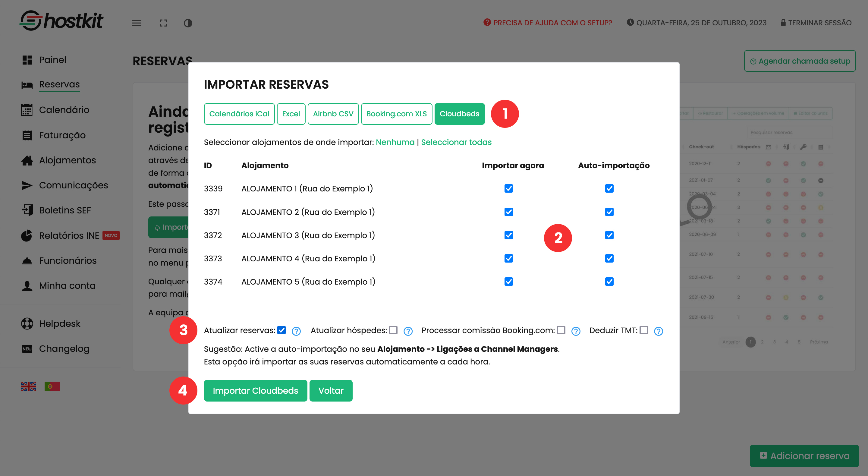Select the Booking.com XLS tab
This screenshot has width=868, height=476.
(397, 114)
